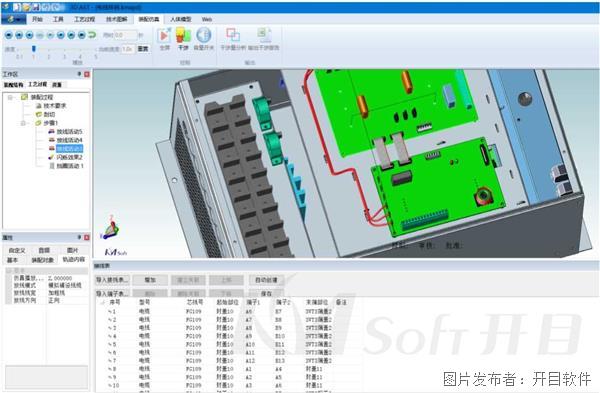Click the 全屏 fullscreen playback icon
This screenshot has height=393, width=600.
pyautogui.click(x=164, y=36)
